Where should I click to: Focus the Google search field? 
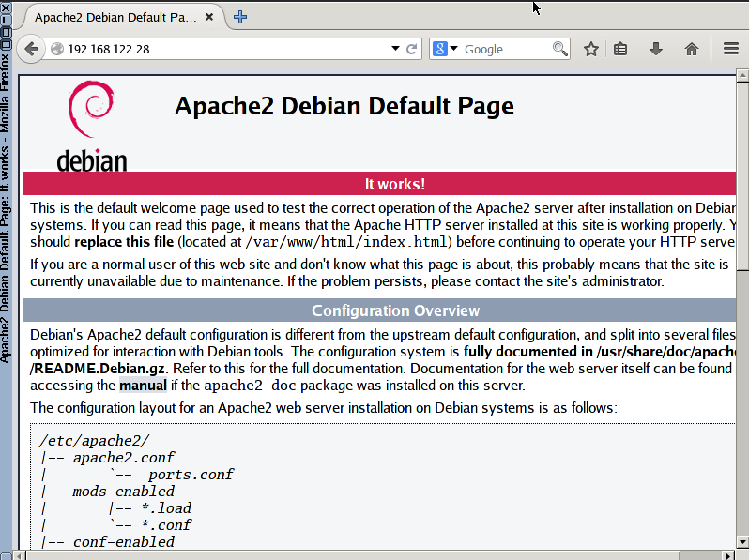tap(506, 49)
